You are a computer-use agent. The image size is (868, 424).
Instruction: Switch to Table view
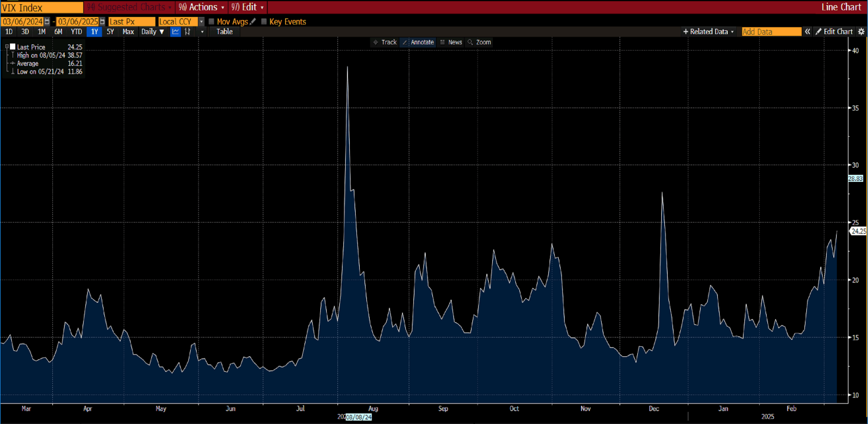[x=224, y=32]
